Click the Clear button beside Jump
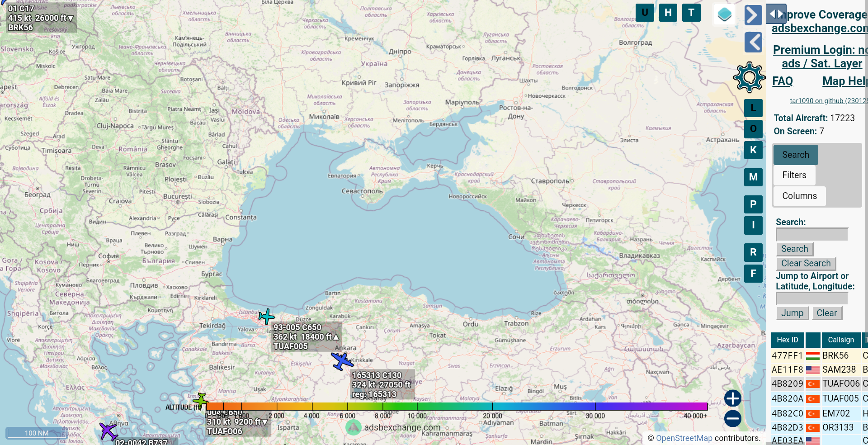Image resolution: width=868 pixels, height=445 pixels. tap(827, 313)
